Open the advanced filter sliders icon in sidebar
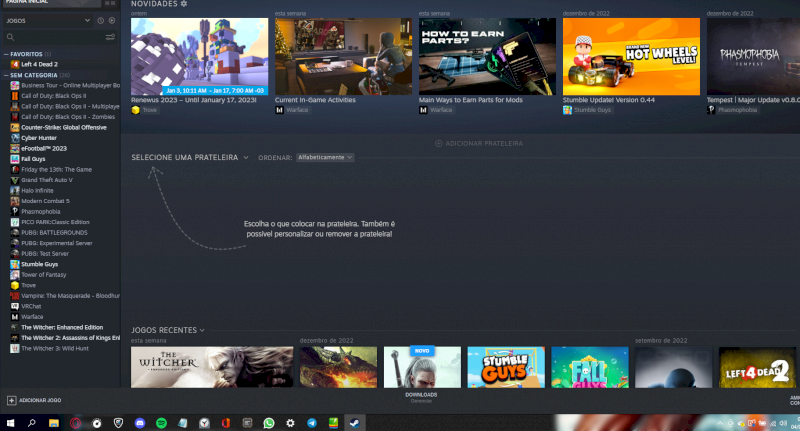Image resolution: width=800 pixels, height=431 pixels. [110, 37]
